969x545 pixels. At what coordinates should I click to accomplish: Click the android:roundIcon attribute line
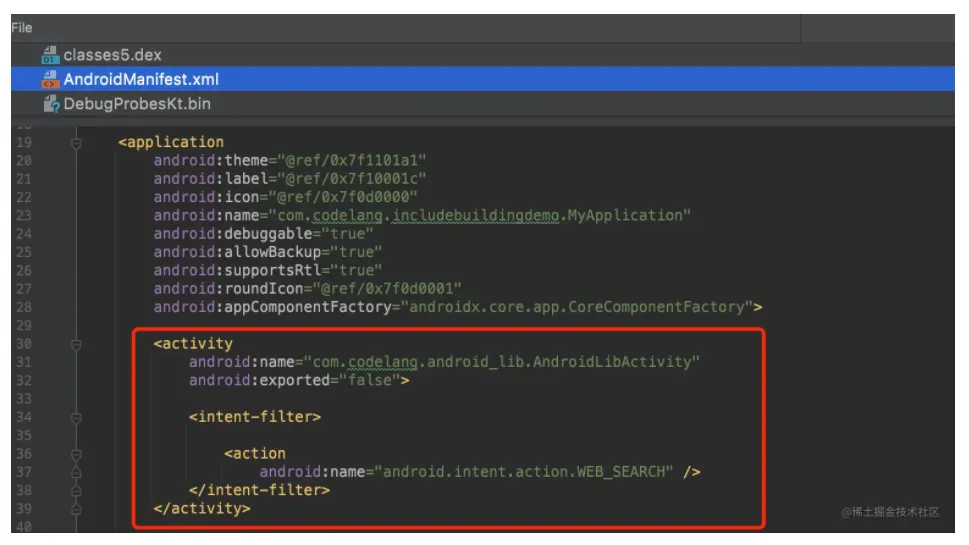(308, 289)
